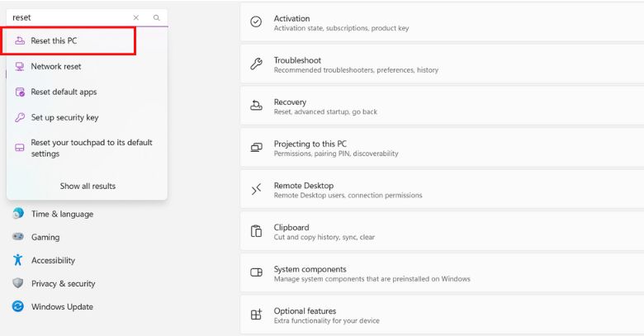Click the Optional features icon
This screenshot has height=336, width=644.
pyautogui.click(x=256, y=315)
